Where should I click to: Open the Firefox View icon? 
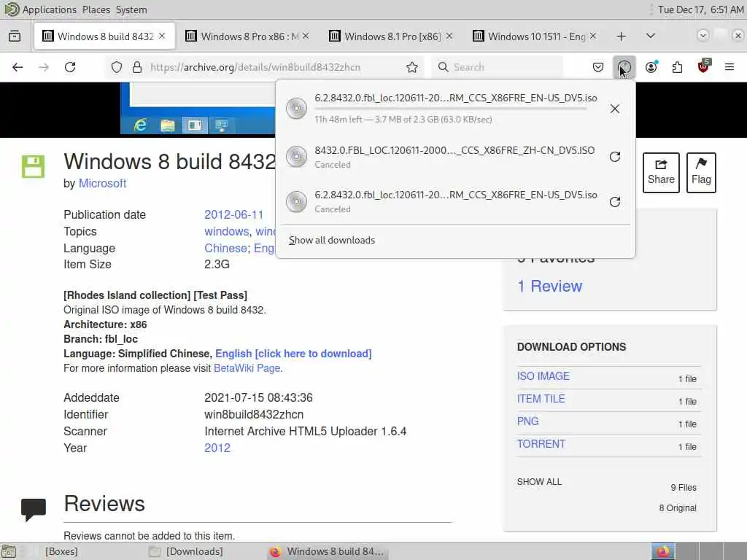15,36
